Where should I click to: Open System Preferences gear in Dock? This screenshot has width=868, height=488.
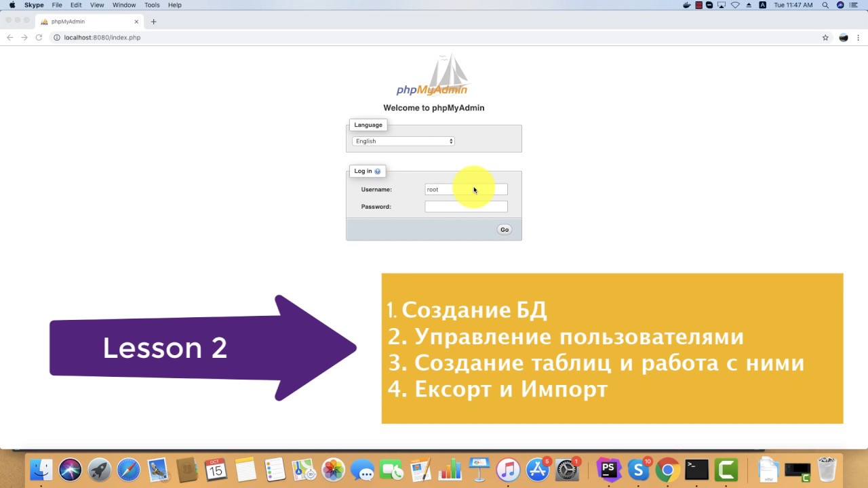pyautogui.click(x=567, y=470)
